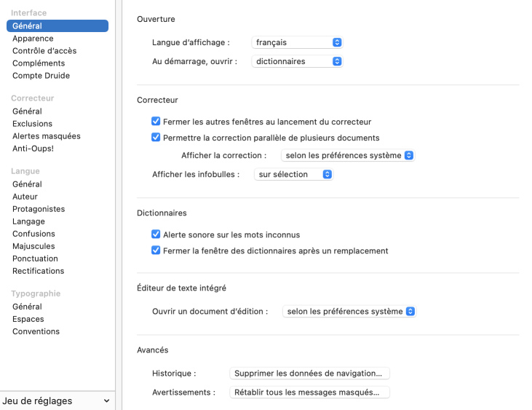This screenshot has width=532, height=410.
Task: Expand 'Ouvrir un document d'édition' dropdown
Action: tap(349, 311)
